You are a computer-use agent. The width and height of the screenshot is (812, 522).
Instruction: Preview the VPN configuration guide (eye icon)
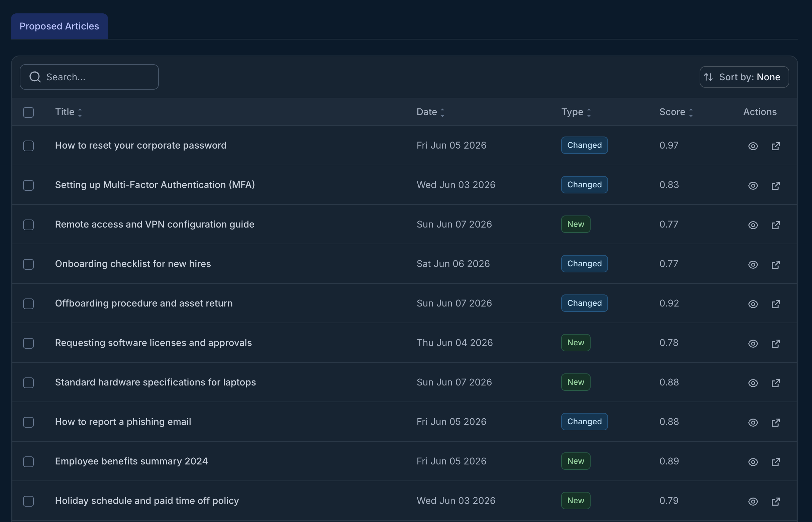[753, 225]
